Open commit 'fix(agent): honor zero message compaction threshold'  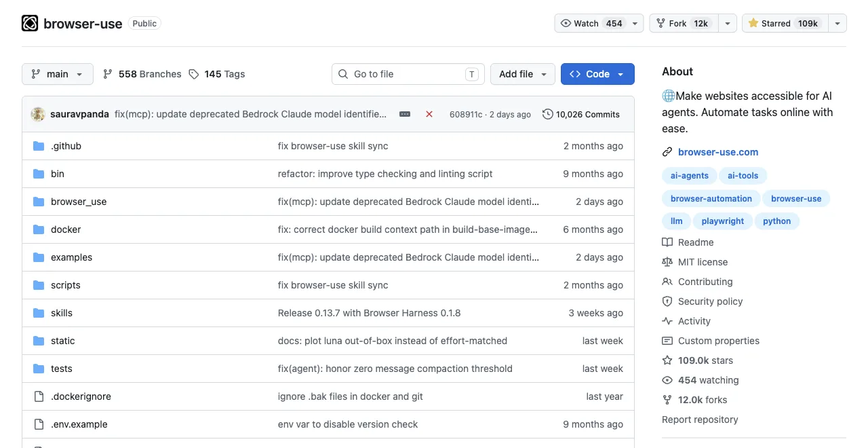pyautogui.click(x=395, y=369)
